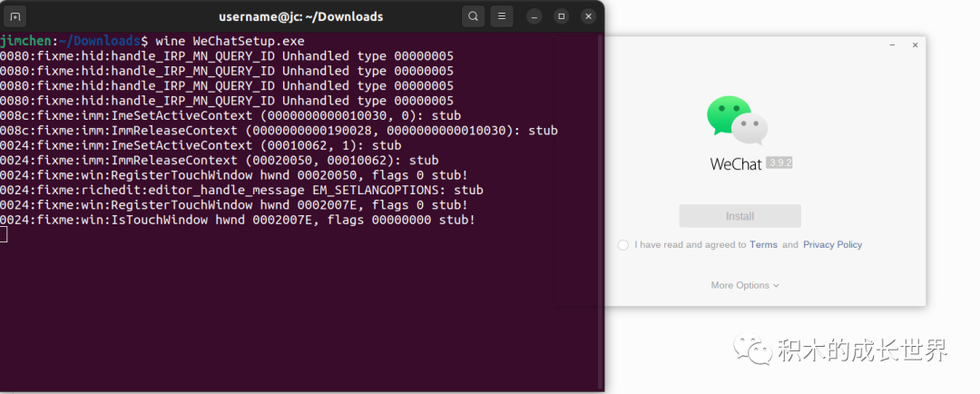The height and width of the screenshot is (394, 980).
Task: Click terminal scrollbar
Action: click(x=601, y=212)
